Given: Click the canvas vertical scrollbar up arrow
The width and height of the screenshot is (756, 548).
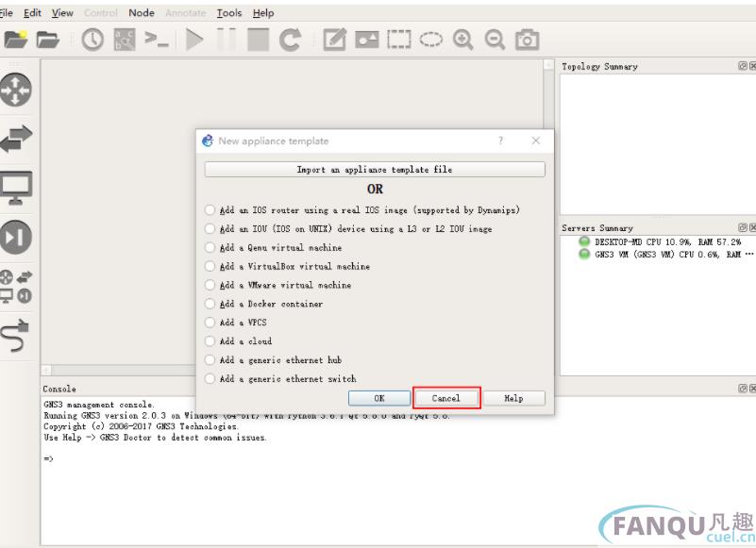Looking at the screenshot, I should pyautogui.click(x=548, y=64).
